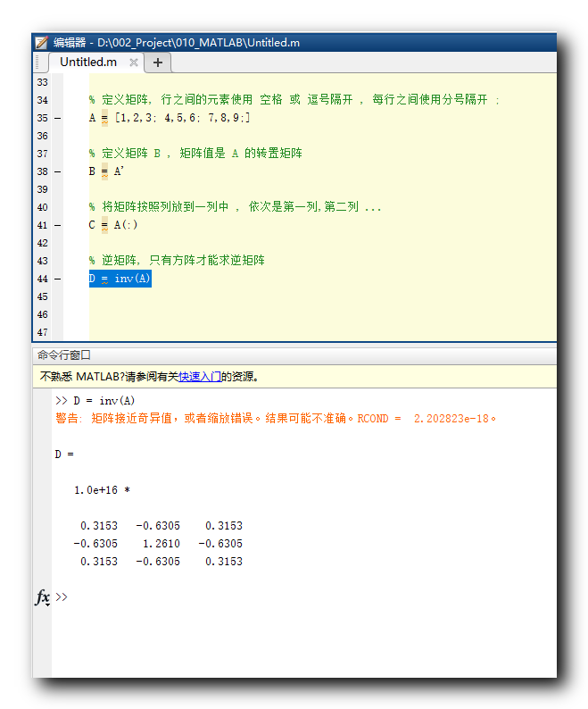
Task: Click the tab bar drag handle grip
Action: coord(37,63)
